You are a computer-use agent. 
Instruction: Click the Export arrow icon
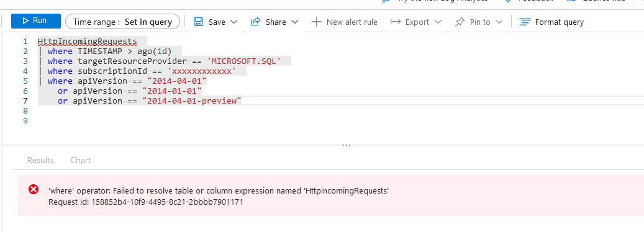click(x=395, y=21)
